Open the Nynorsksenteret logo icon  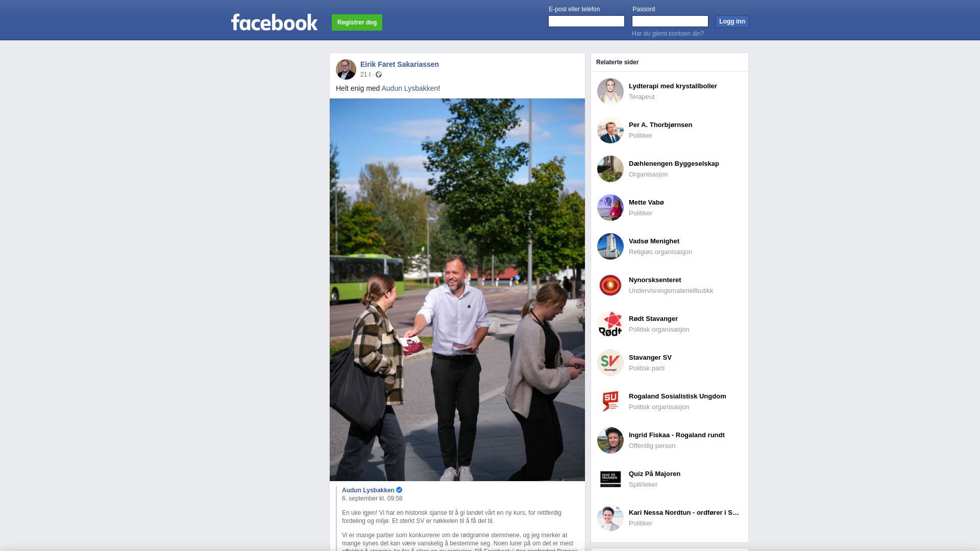610,285
